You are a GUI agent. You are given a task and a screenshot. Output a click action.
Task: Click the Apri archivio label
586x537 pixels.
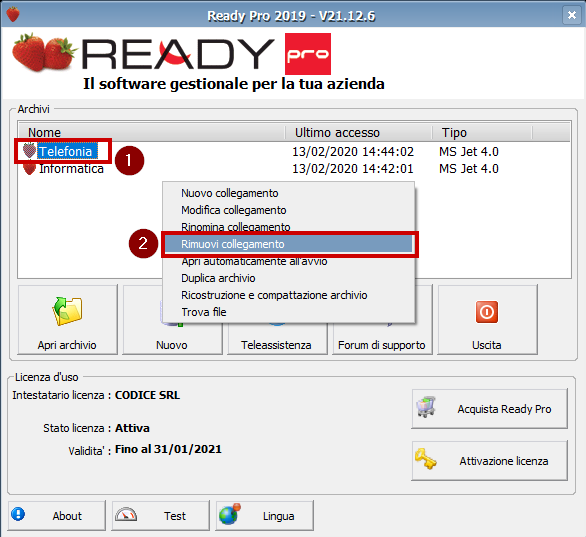pyautogui.click(x=67, y=345)
